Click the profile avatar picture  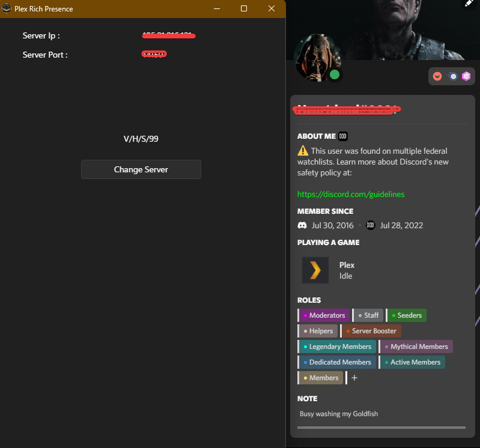(317, 58)
